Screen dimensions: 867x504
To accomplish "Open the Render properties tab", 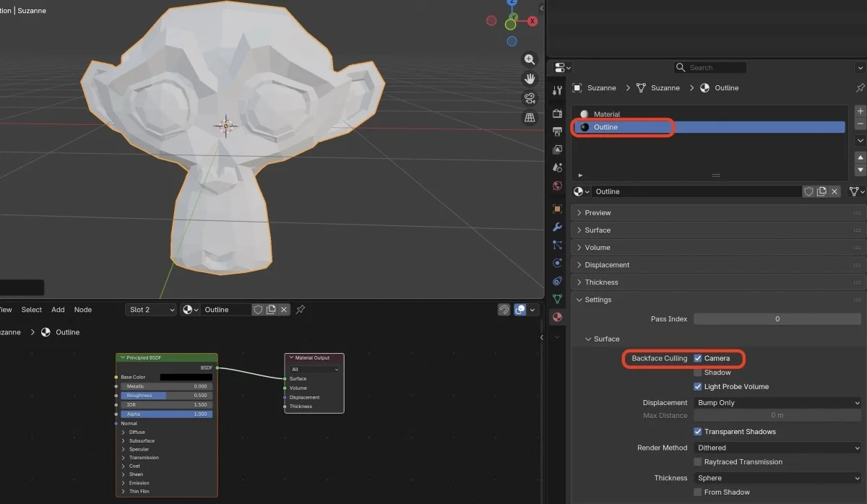I will click(557, 114).
